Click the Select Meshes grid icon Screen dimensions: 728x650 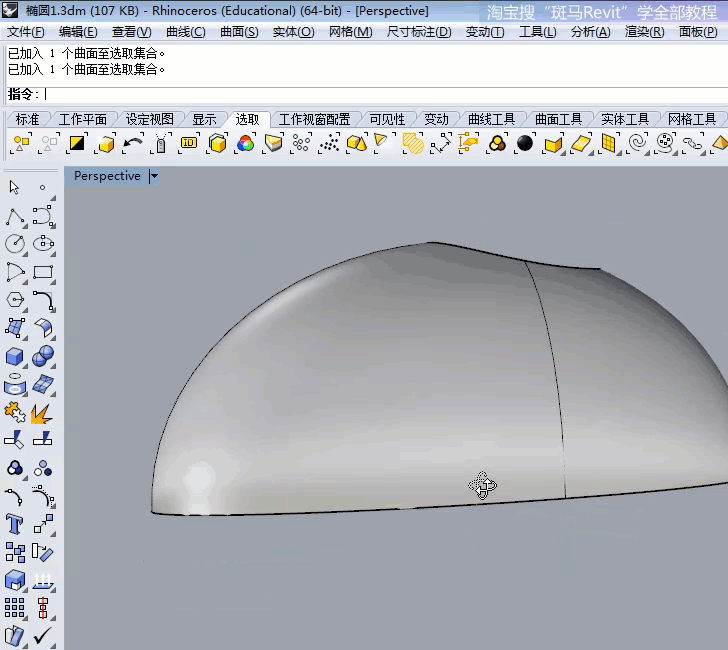coord(609,143)
